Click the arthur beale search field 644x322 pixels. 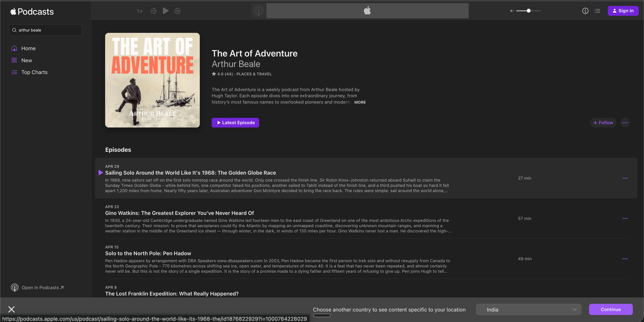46,30
